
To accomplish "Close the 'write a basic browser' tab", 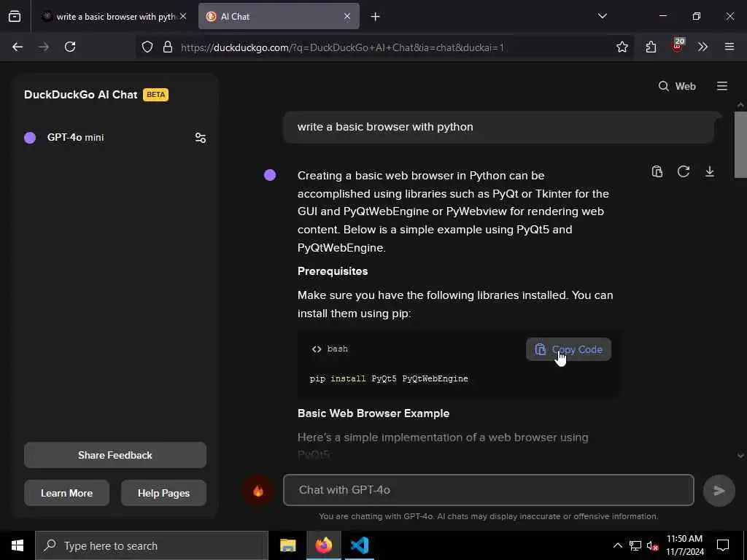I will tap(183, 17).
